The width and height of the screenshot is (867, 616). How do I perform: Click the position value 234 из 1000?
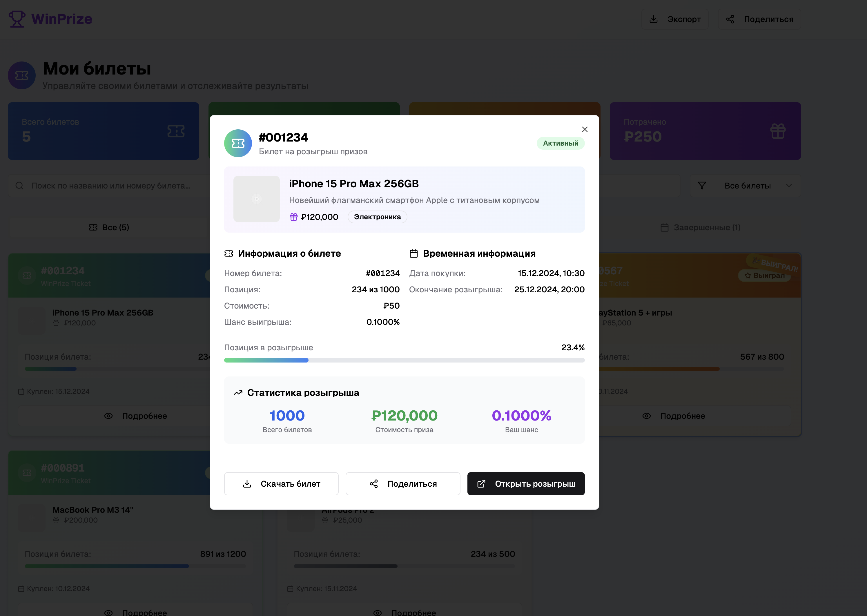pos(376,289)
